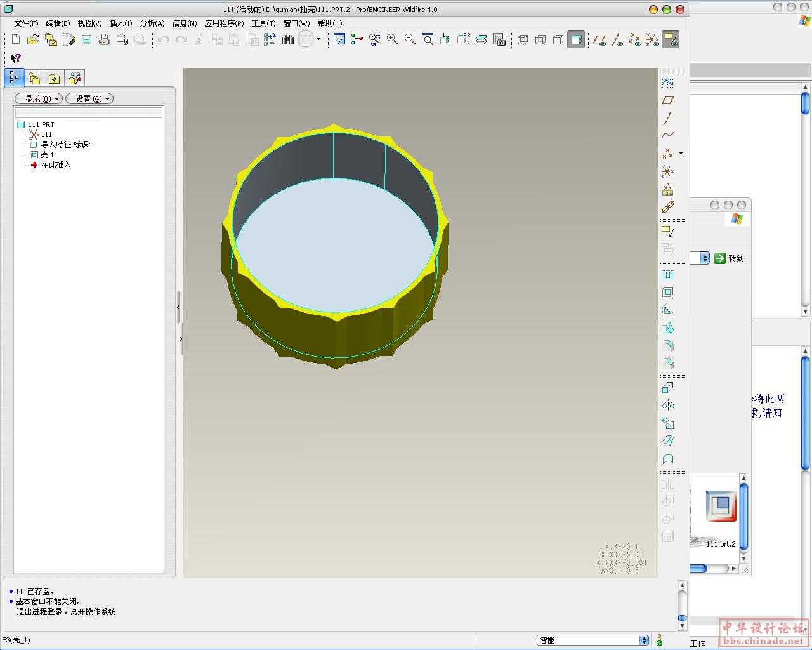Open the 分析 menu

click(x=152, y=23)
